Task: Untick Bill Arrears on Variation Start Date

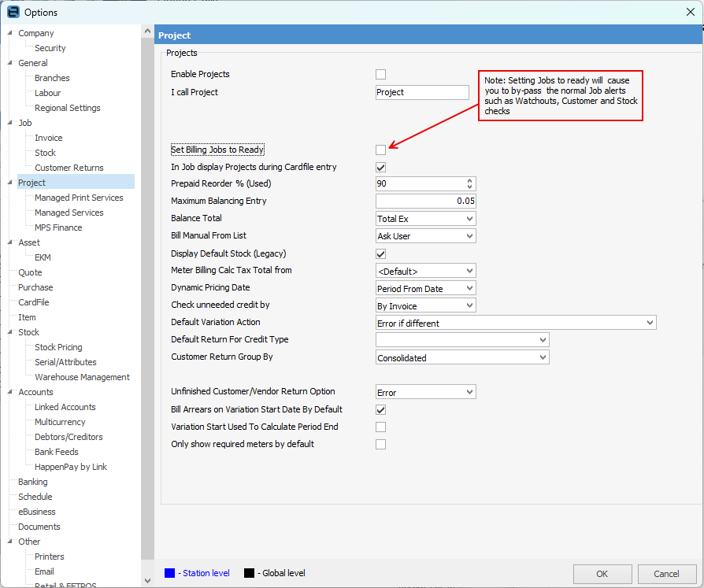Action: click(x=380, y=410)
